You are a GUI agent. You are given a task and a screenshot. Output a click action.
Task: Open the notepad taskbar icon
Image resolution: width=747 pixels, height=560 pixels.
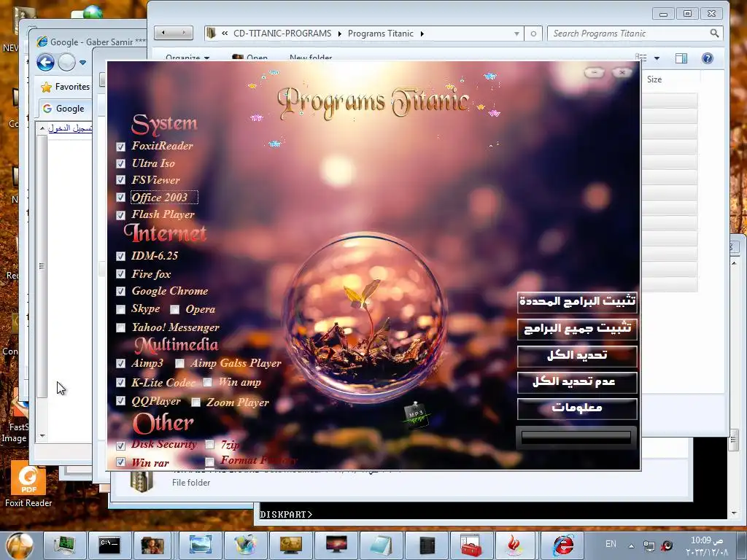pyautogui.click(x=381, y=545)
